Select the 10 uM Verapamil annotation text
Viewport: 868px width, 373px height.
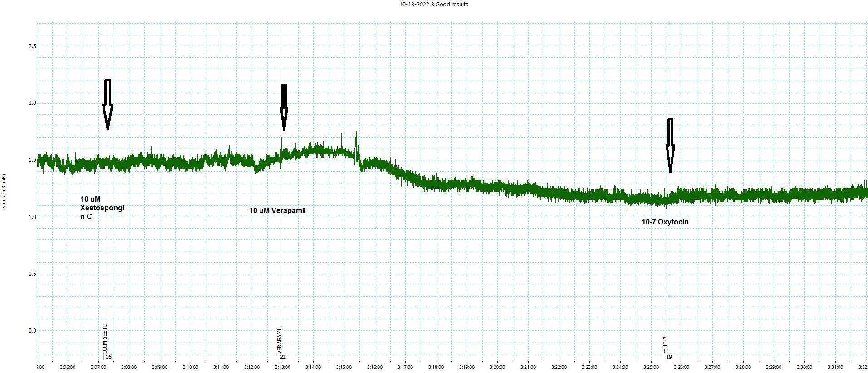tap(277, 211)
